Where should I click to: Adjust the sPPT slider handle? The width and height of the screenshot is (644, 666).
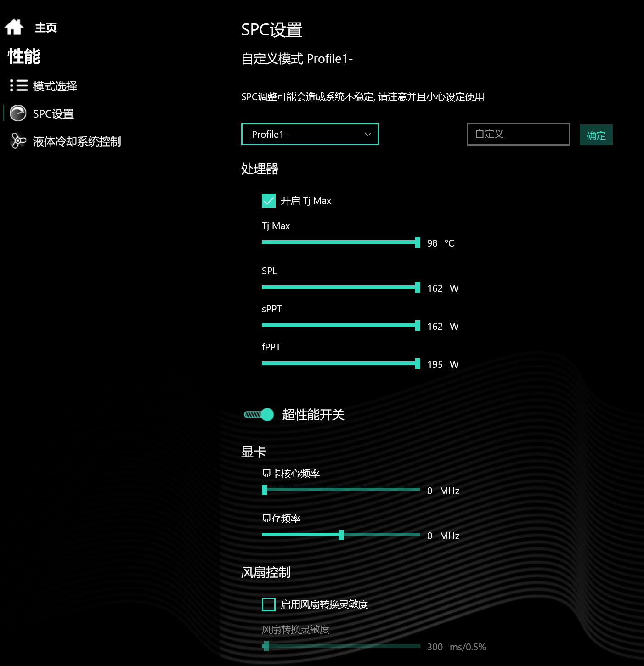[418, 325]
